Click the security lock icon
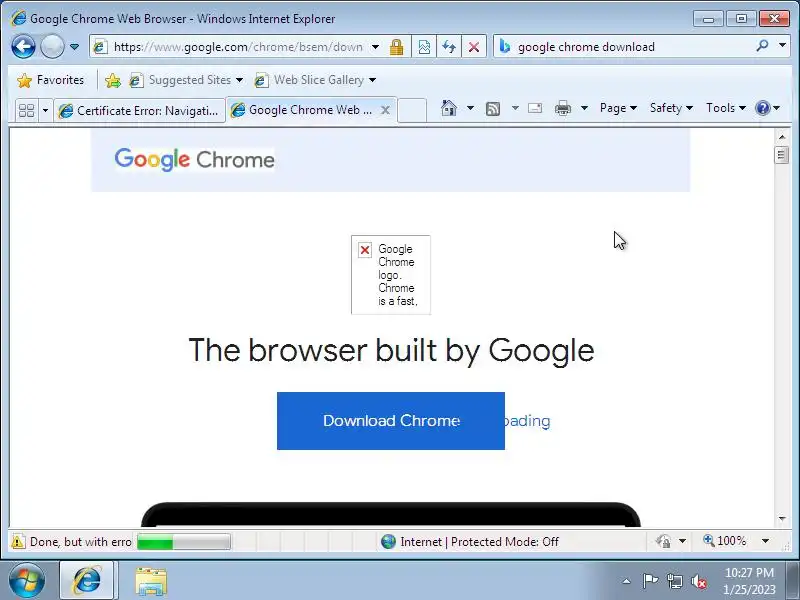 (x=396, y=47)
